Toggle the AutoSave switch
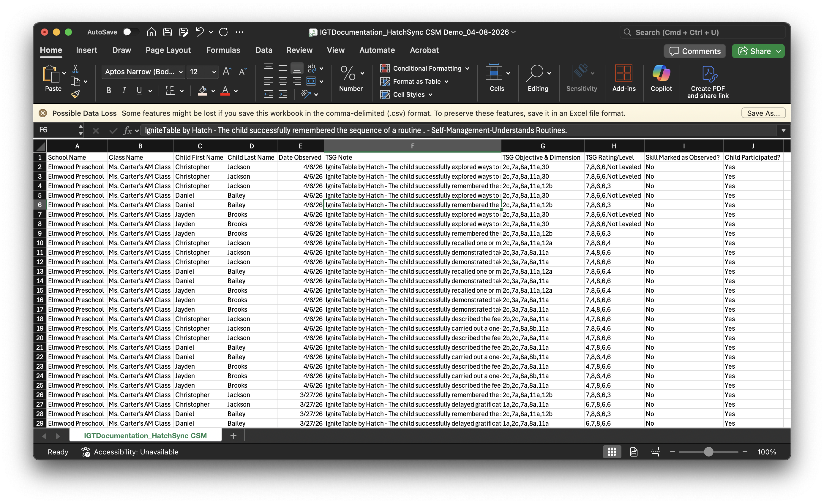 click(131, 32)
